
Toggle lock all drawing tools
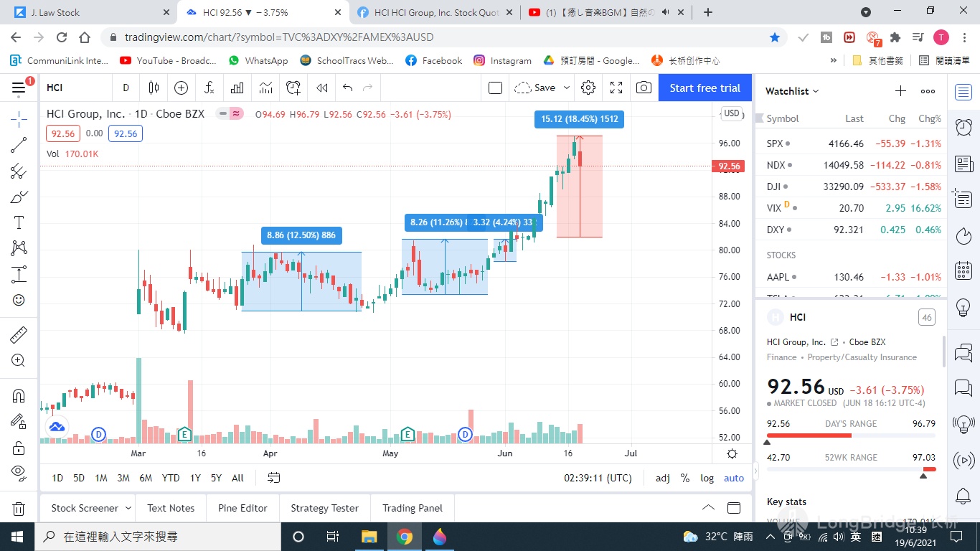[19, 448]
